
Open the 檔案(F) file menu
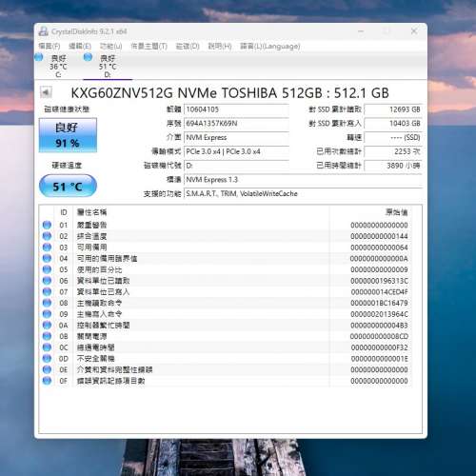click(x=50, y=47)
